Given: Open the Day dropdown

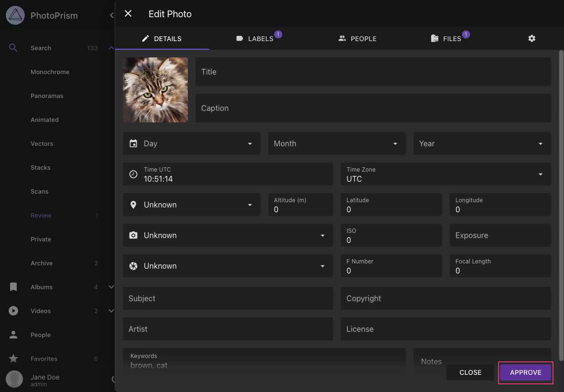Looking at the screenshot, I should [191, 143].
